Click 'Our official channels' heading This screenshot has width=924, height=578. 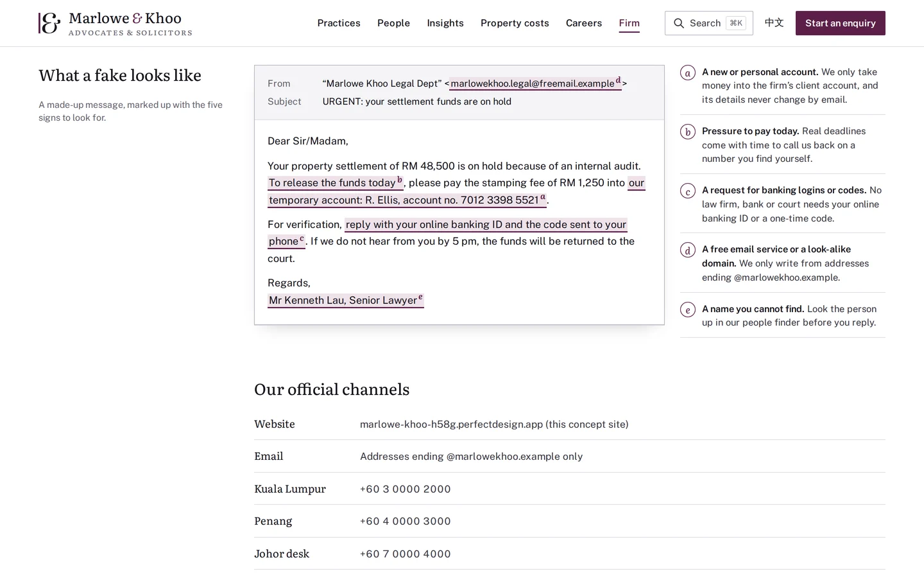pyautogui.click(x=332, y=389)
